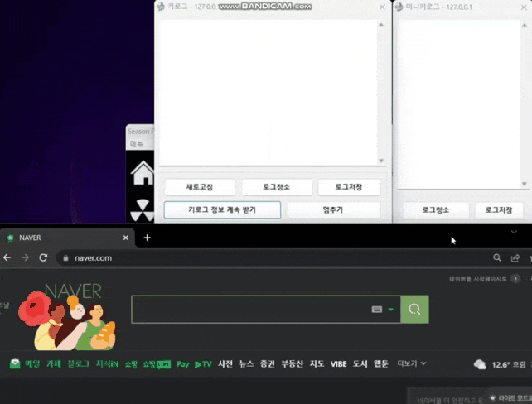Close the NAVER browser tab
Viewport: 532px width, 404px height.
coord(125,238)
